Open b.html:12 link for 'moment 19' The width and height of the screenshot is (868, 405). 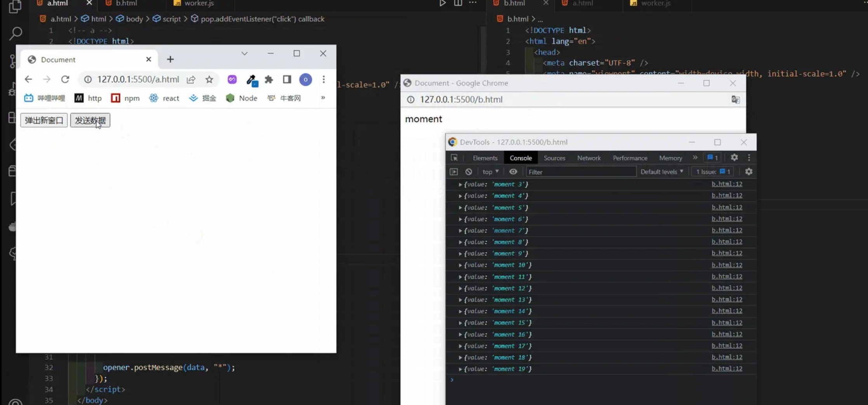727,369
